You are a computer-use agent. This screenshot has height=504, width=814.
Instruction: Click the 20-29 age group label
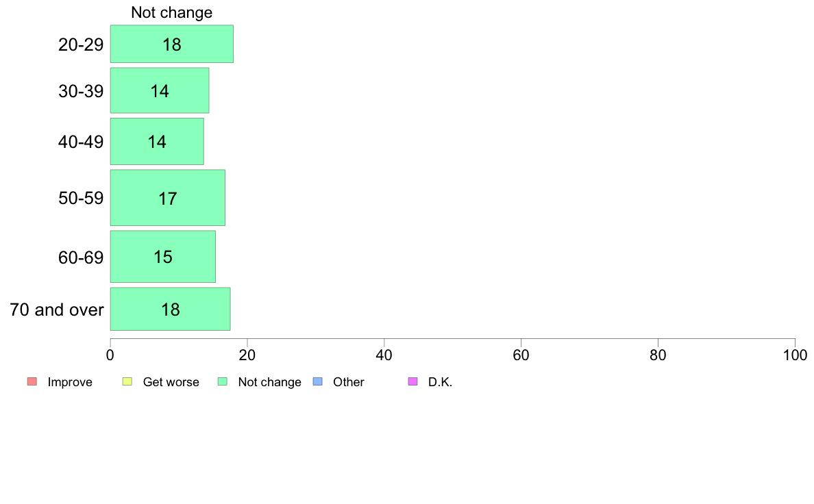(81, 45)
